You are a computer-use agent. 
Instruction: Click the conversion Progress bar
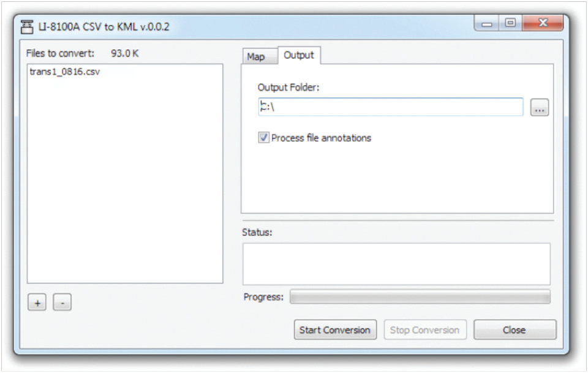420,298
